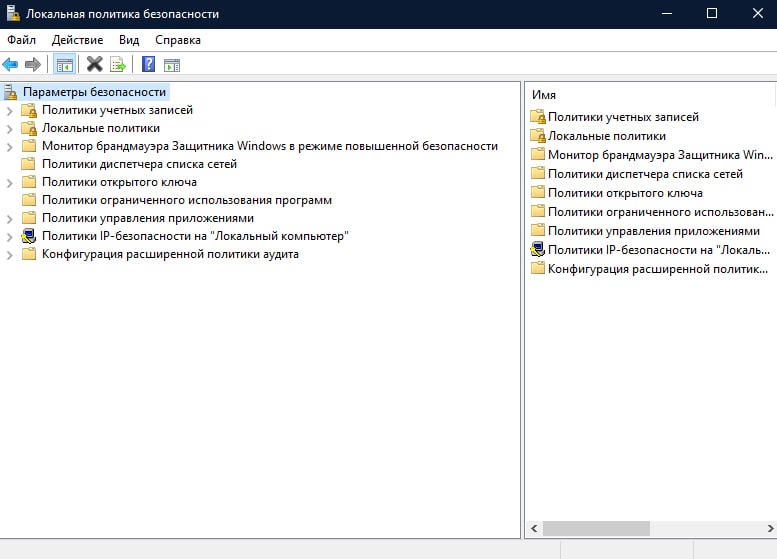This screenshot has width=777, height=559.
Task: Select Конфигурация расширенной политики аудита label in tree
Action: pos(170,254)
